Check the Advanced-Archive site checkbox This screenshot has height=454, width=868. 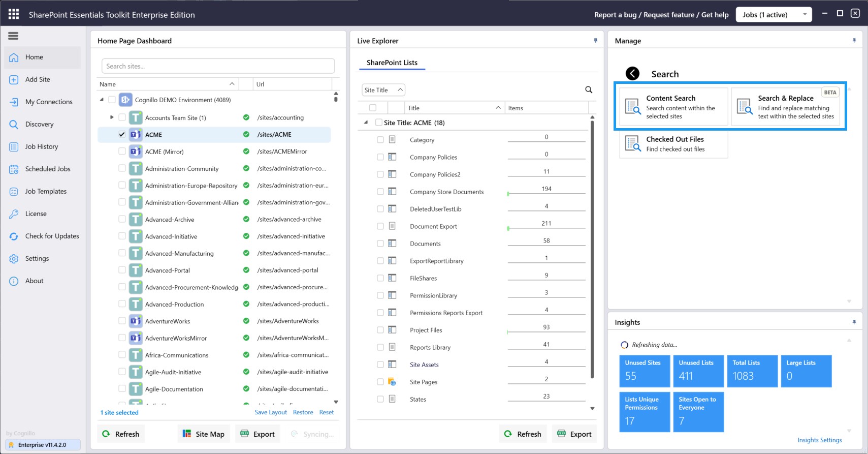122,219
